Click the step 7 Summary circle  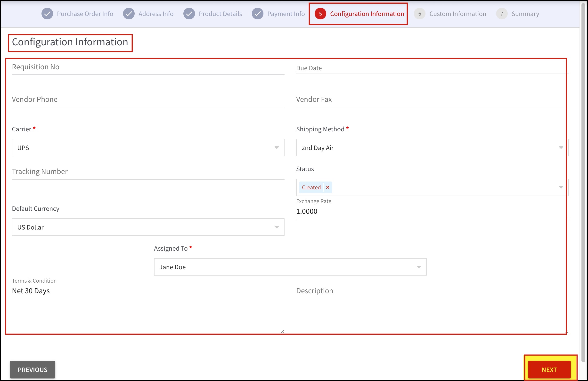[x=502, y=14]
